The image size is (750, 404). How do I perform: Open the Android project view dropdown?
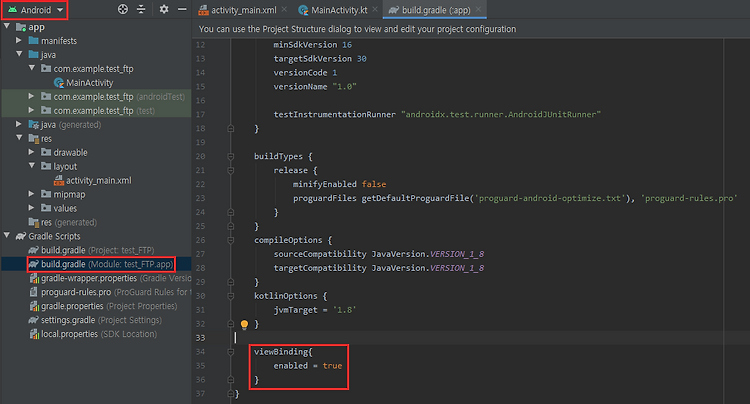click(36, 10)
